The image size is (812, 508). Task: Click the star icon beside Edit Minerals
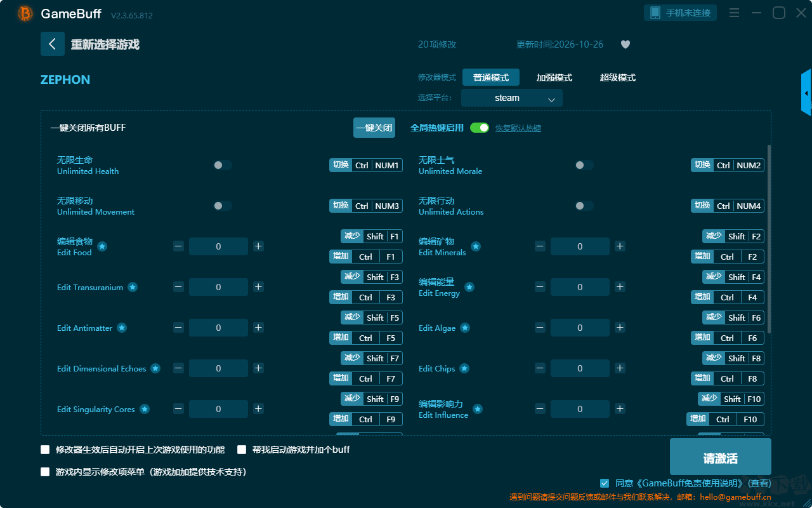(x=475, y=246)
